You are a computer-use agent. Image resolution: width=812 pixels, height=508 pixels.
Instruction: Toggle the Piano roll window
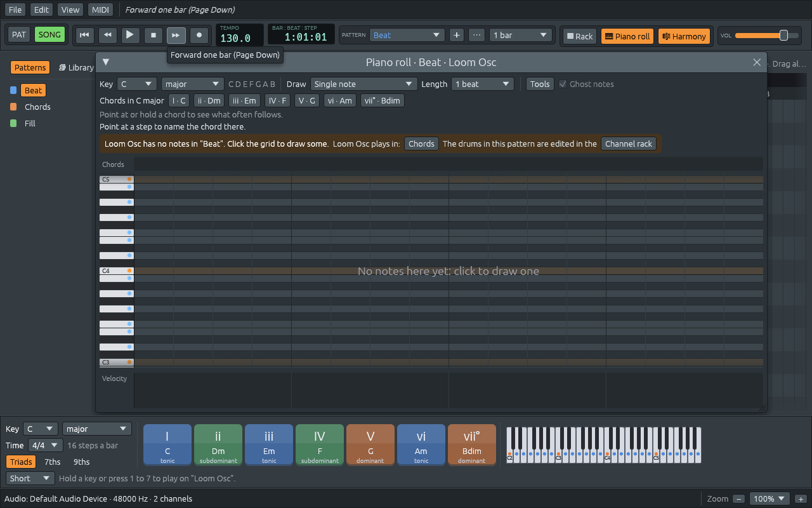tap(627, 36)
